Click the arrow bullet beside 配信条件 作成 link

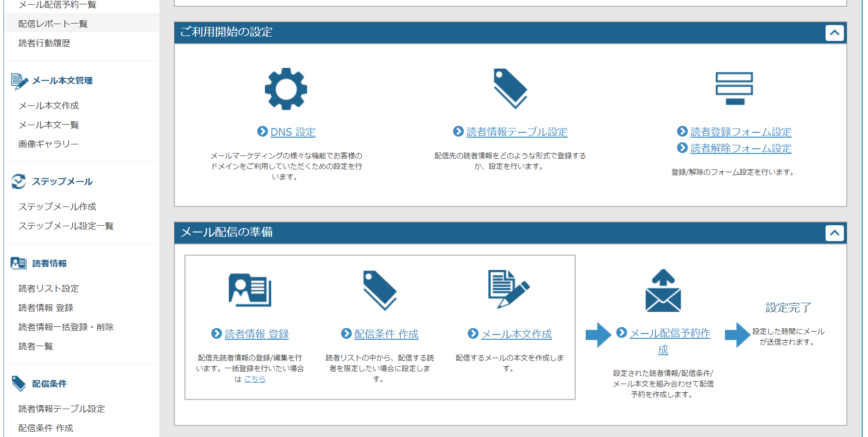click(346, 334)
